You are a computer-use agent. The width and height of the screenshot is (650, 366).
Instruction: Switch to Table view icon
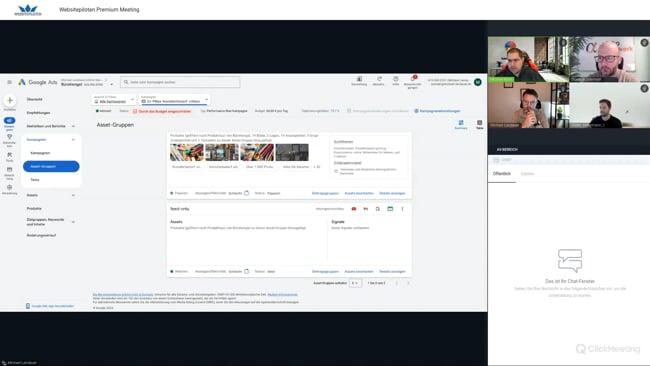(x=479, y=123)
